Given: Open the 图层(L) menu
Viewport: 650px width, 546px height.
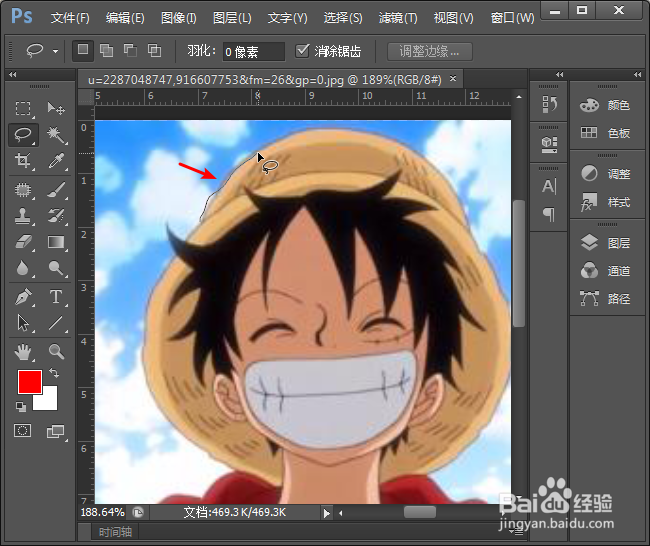Looking at the screenshot, I should click(232, 18).
